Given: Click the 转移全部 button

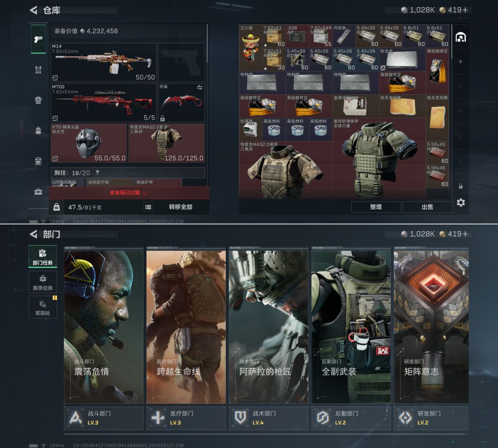Looking at the screenshot, I should coord(181,207).
